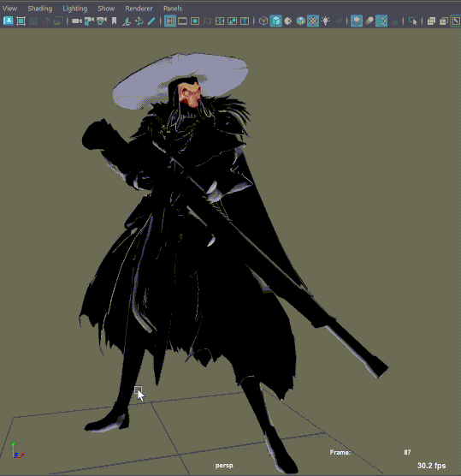Click the Use Default Material icon

pyautogui.click(x=288, y=21)
